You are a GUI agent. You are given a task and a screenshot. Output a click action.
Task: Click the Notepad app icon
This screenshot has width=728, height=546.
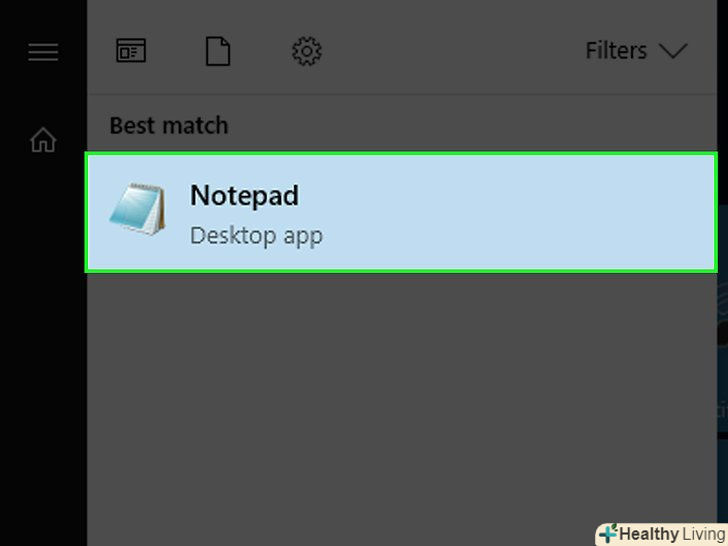point(137,209)
